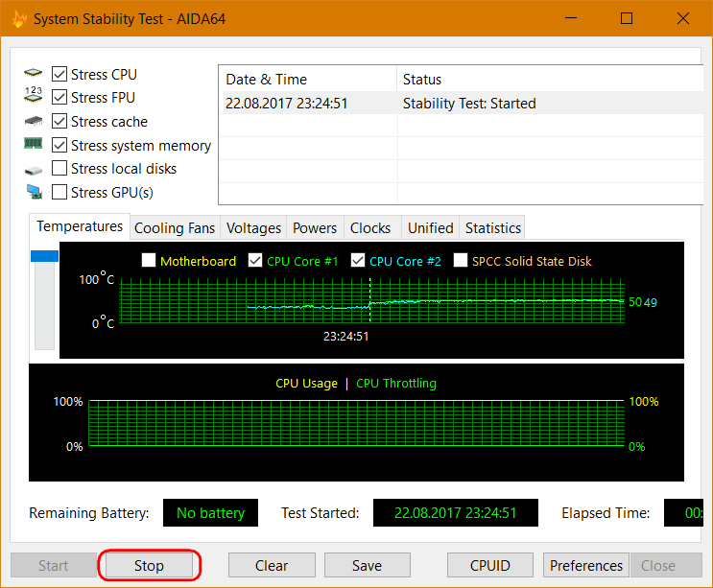
Task: Uncheck the Stress FPU checkbox
Action: [x=59, y=97]
